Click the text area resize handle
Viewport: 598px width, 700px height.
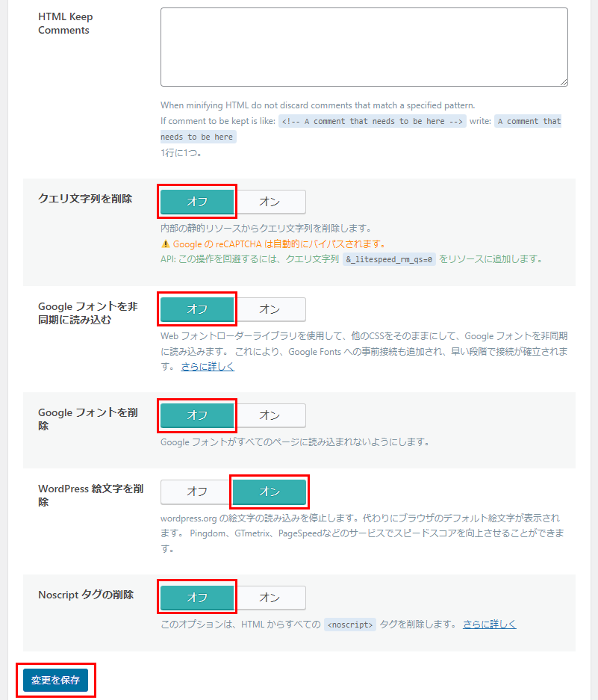pos(563,81)
